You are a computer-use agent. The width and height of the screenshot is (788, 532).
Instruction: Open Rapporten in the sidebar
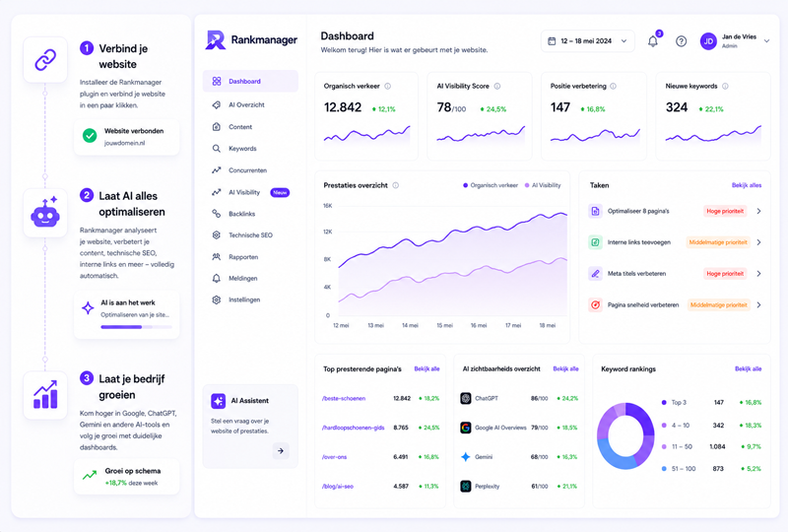pyautogui.click(x=250, y=257)
